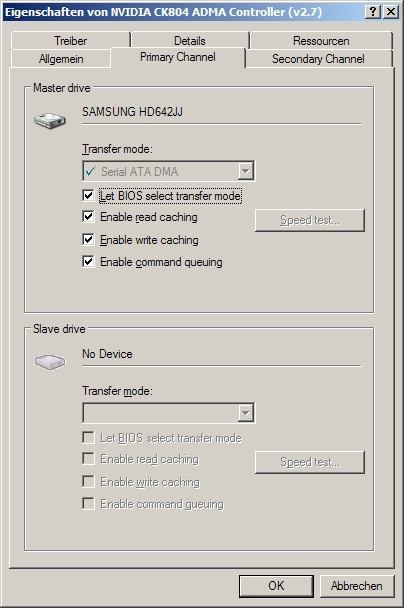Run Master drive Speed test
The height and width of the screenshot is (608, 404).
point(310,220)
